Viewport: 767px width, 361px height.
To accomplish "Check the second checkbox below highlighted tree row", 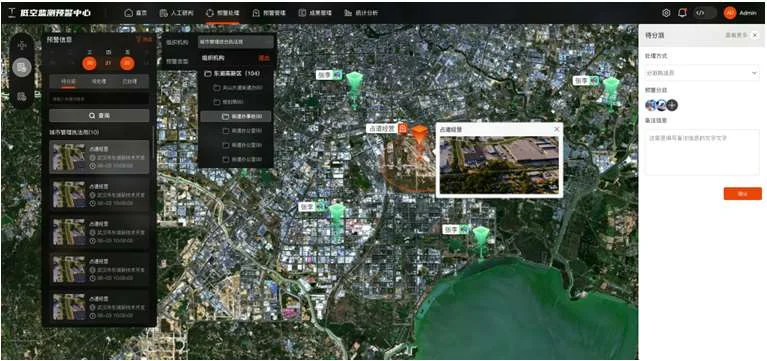I will pyautogui.click(x=226, y=145).
